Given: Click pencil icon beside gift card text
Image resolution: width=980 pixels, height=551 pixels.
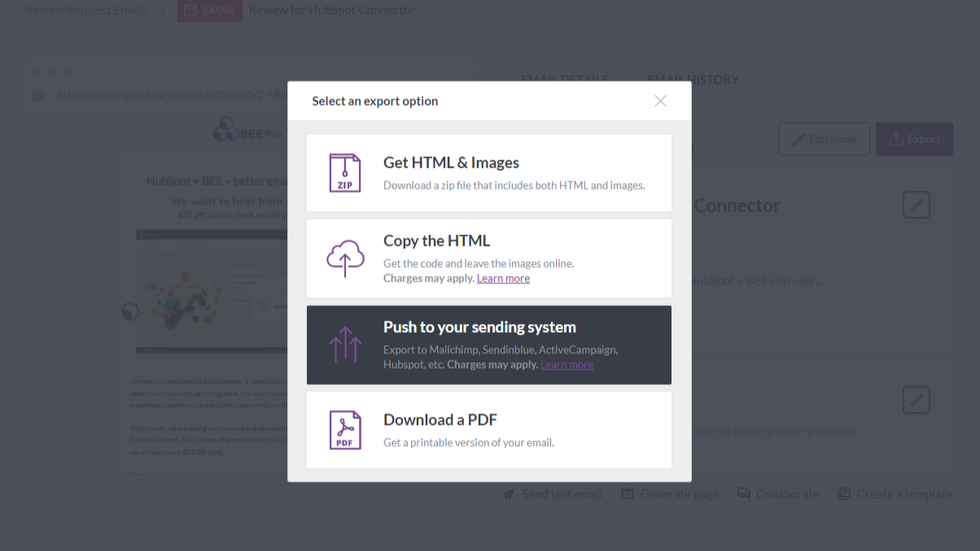Looking at the screenshot, I should pos(917,400).
